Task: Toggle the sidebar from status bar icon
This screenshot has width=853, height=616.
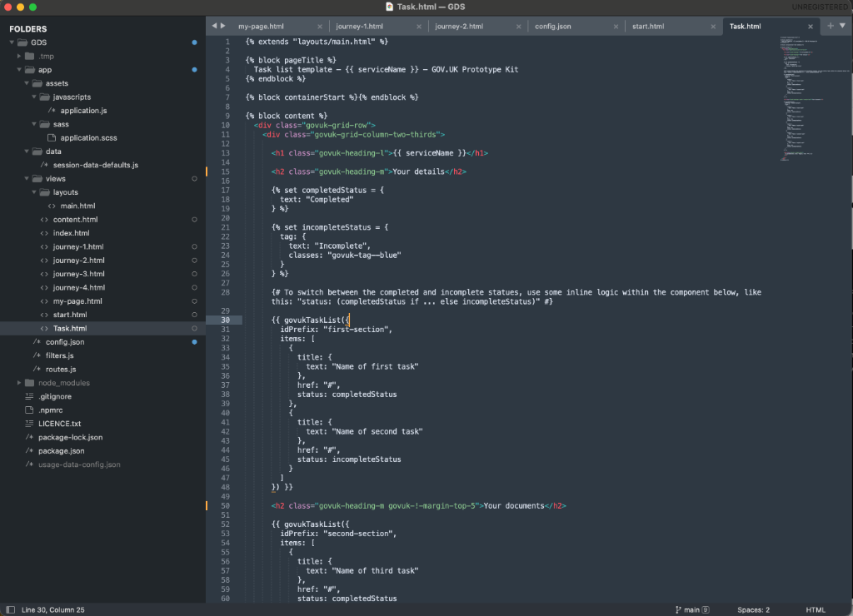Action: [10, 609]
